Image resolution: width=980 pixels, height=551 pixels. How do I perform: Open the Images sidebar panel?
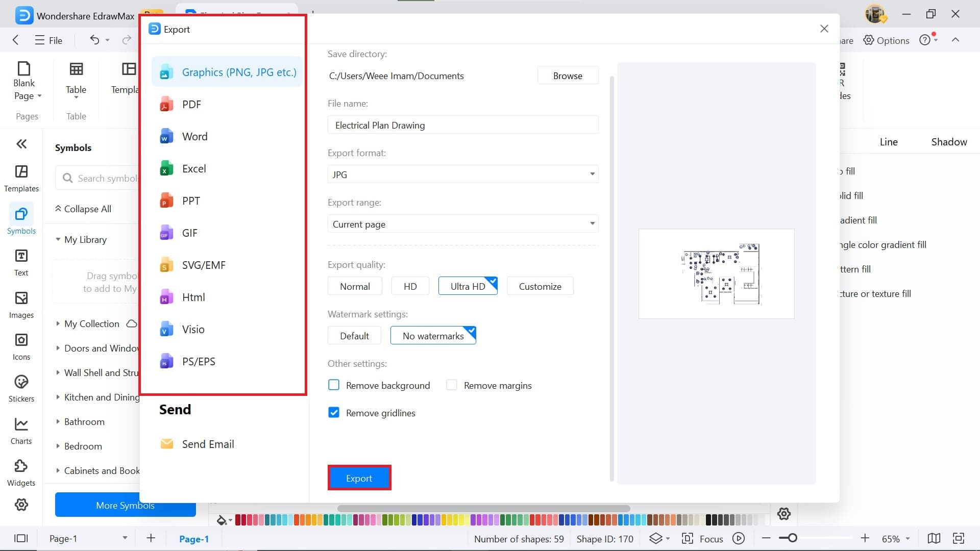click(x=21, y=305)
